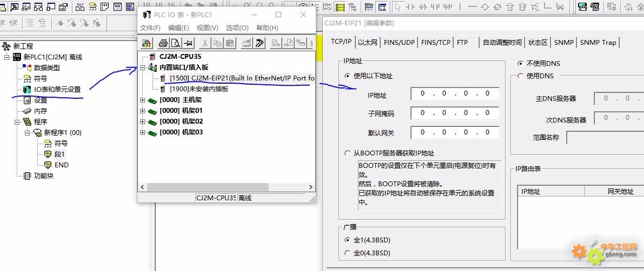
Task: Open 编辑(E) menu in PLC IO table
Action: click(178, 28)
